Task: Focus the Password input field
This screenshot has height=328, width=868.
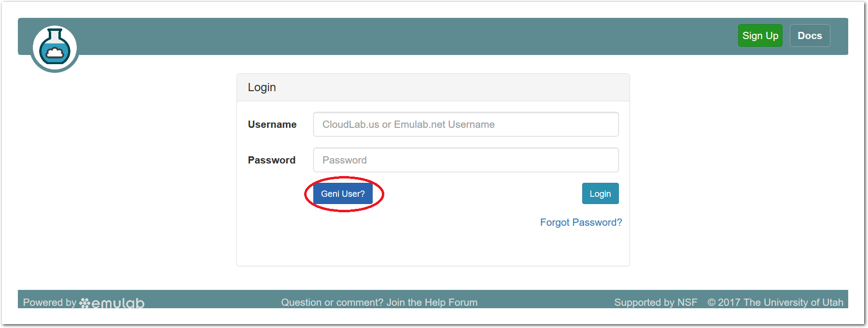Action: pos(465,160)
